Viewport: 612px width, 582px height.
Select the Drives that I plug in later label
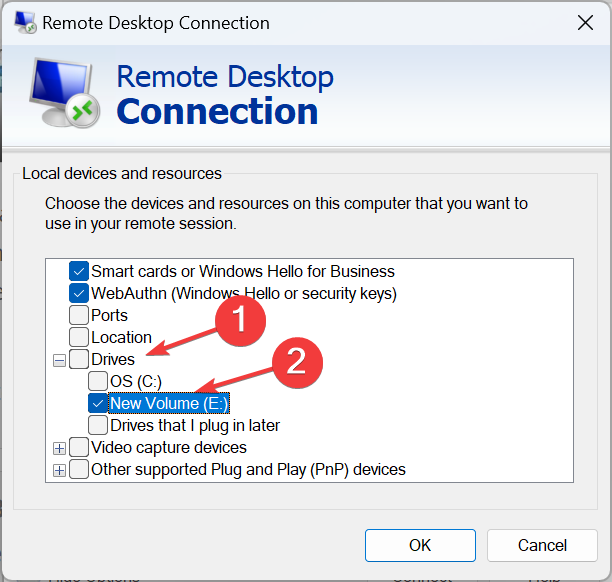tap(195, 425)
